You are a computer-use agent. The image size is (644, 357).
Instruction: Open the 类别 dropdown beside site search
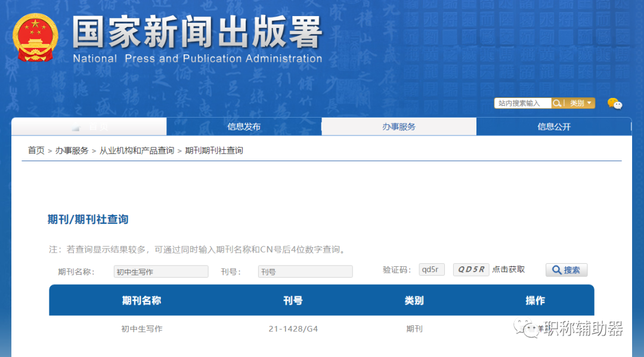(578, 103)
